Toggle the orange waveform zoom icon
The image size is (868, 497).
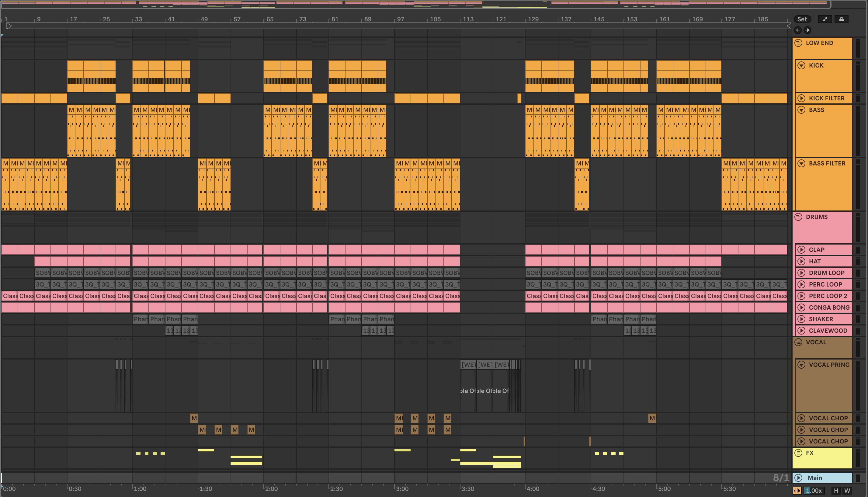pos(797,491)
